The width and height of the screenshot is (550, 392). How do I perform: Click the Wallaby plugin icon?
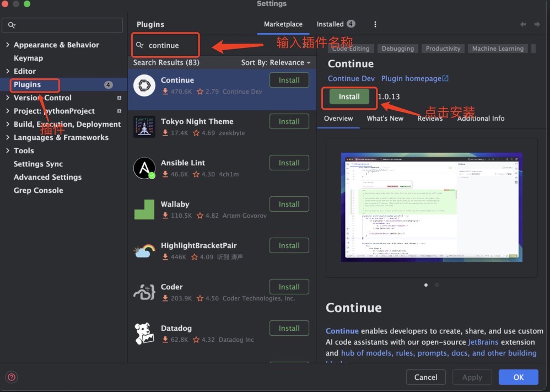click(x=144, y=210)
